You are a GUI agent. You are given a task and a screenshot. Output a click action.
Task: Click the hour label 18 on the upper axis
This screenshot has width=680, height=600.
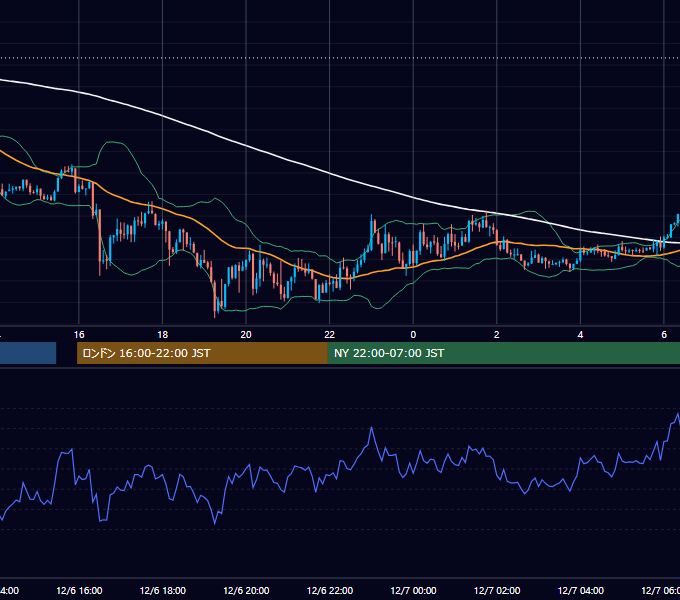point(163,335)
